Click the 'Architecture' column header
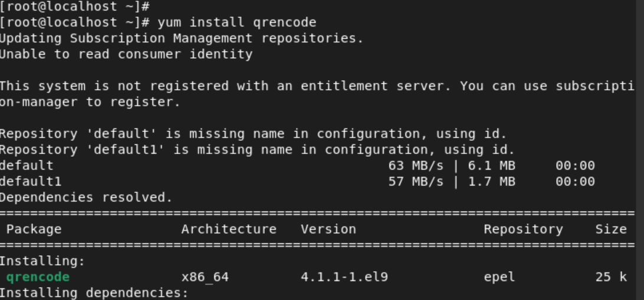The image size is (644, 300). pyautogui.click(x=229, y=229)
